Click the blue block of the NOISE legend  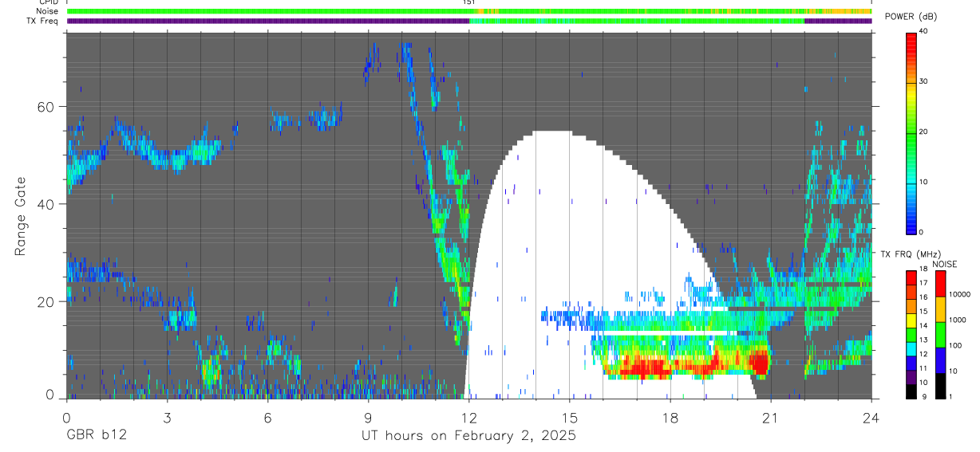tap(940, 360)
